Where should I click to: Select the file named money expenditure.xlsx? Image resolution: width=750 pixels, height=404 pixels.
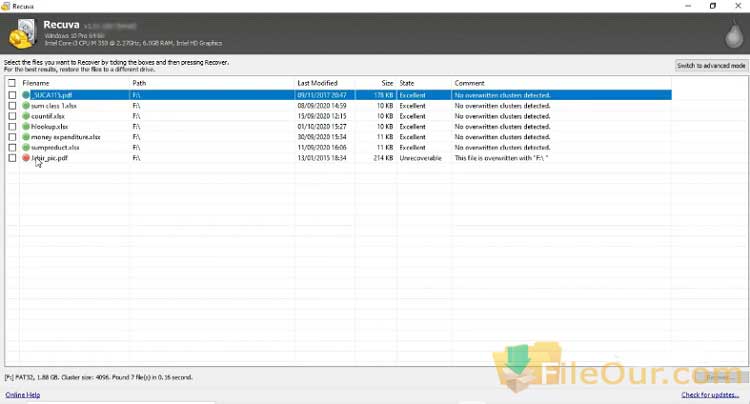pyautogui.click(x=66, y=137)
